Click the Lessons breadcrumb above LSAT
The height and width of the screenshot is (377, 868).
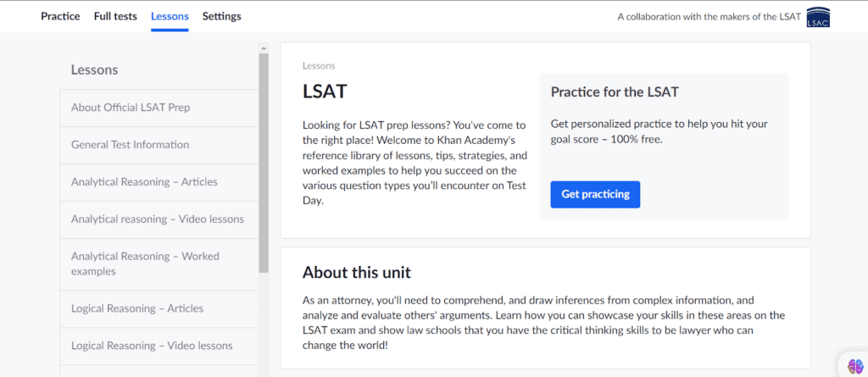(319, 66)
